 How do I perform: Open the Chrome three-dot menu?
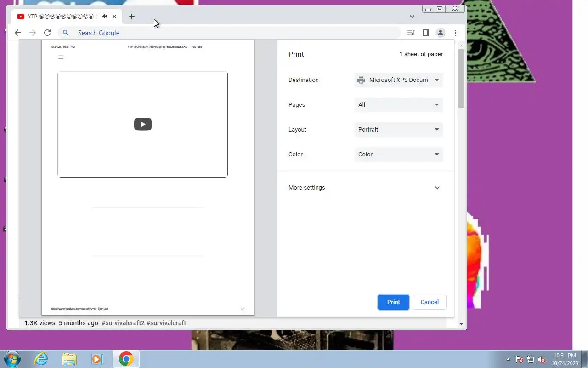[x=455, y=33]
